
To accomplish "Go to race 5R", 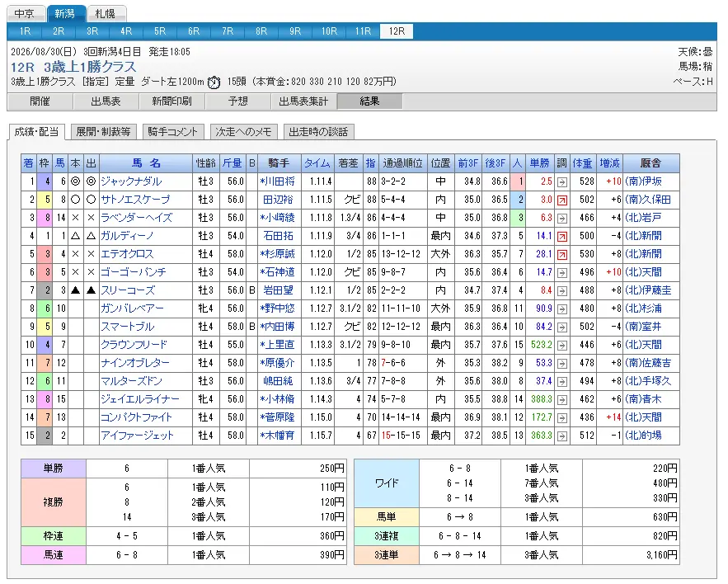I will point(160,31).
